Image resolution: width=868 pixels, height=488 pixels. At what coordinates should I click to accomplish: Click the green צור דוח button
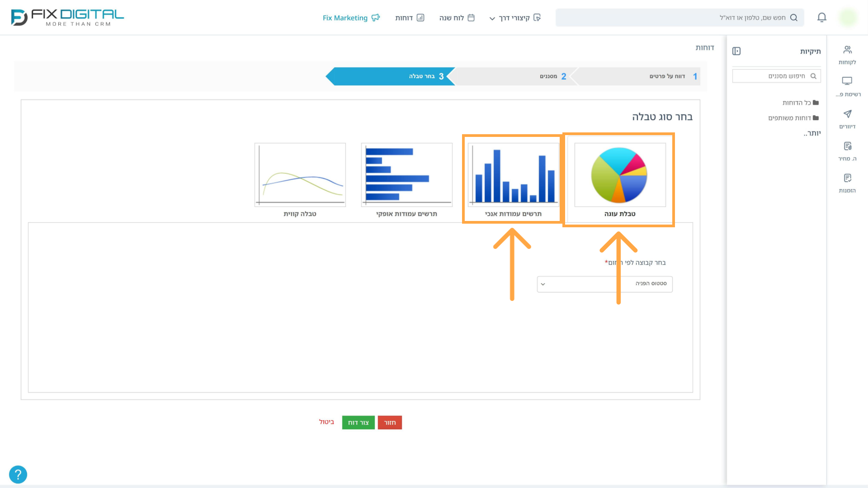pos(358,422)
